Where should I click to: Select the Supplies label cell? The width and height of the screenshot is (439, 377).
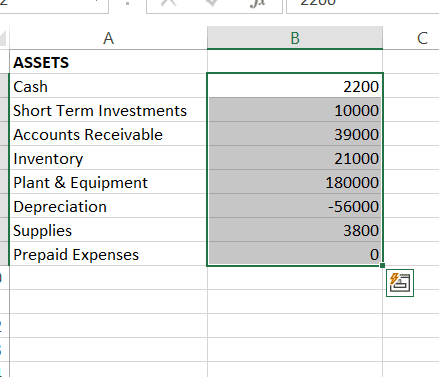(108, 230)
